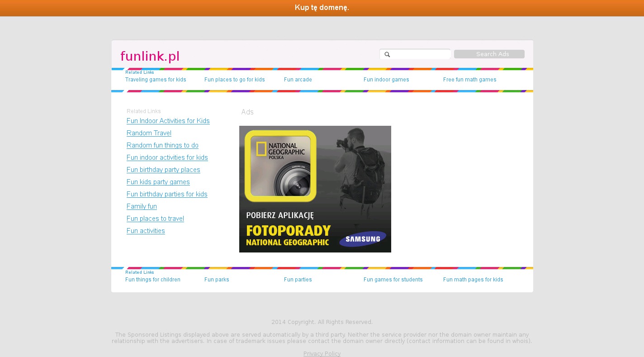Image resolution: width=644 pixels, height=357 pixels.
Task: Open the 'Random Travel' sidebar link
Action: pyautogui.click(x=149, y=133)
